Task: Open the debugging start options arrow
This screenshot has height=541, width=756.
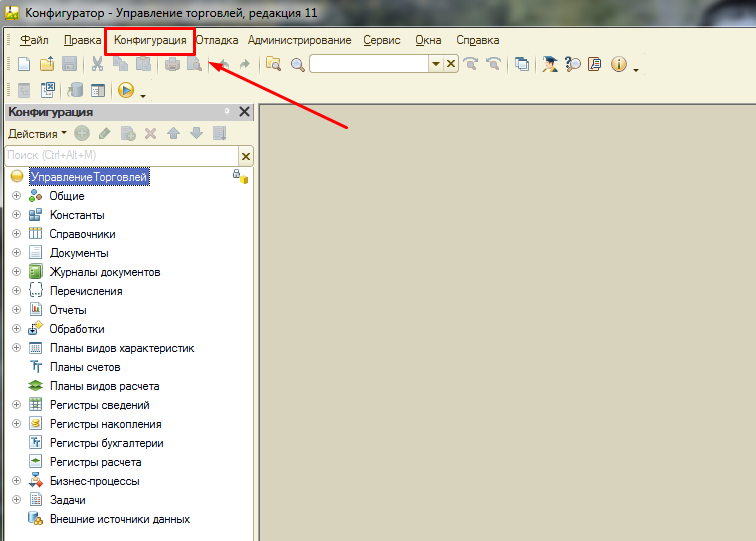Action: (143, 96)
